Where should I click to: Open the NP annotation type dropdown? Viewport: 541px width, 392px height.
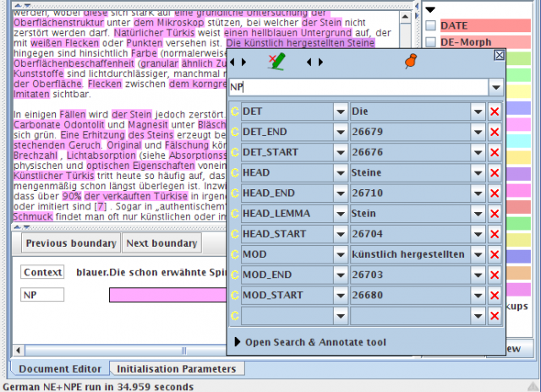(495, 86)
